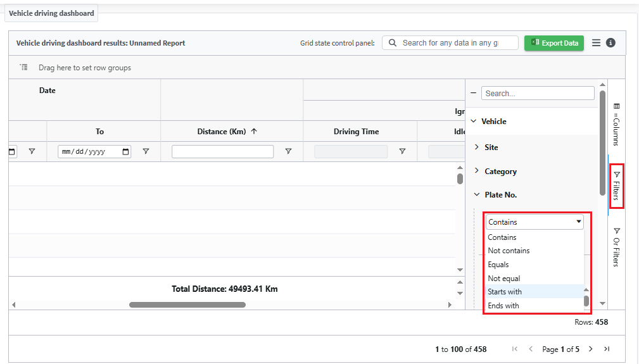Click the filter icon for the To date column
Viewport: 639px width, 364px height.
tap(146, 152)
